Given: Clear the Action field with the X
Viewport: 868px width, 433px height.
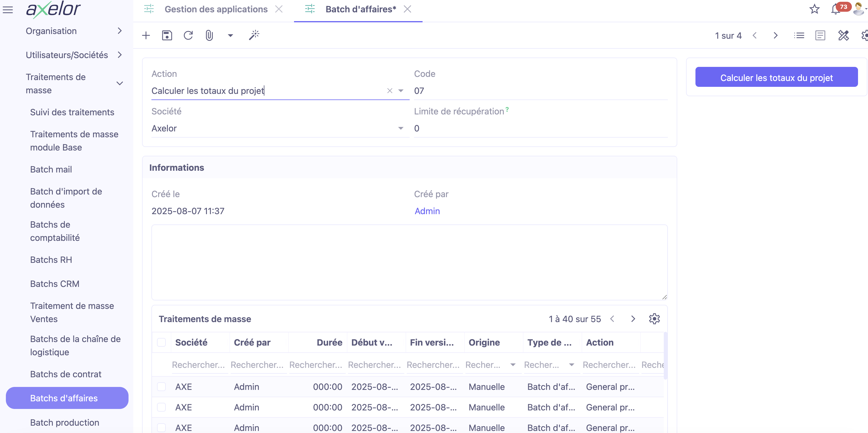Looking at the screenshot, I should point(389,90).
